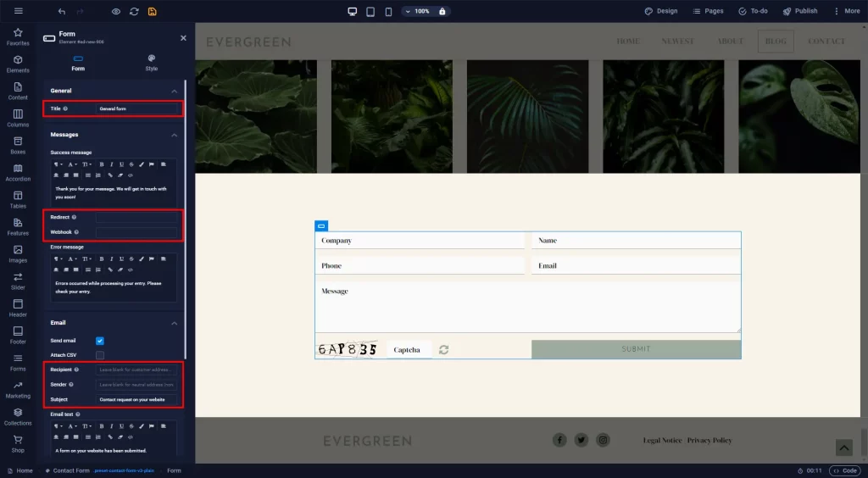Click the undo arrow in top toolbar
The image size is (868, 478).
[x=61, y=11]
